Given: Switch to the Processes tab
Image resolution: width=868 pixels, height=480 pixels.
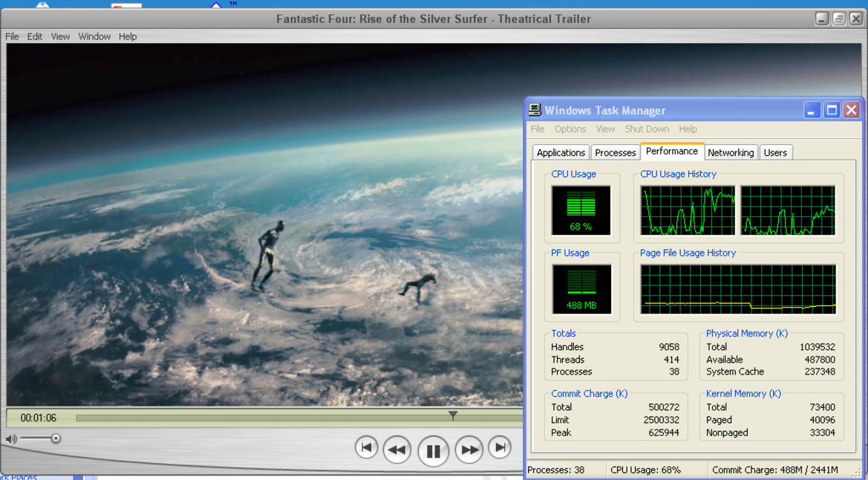Looking at the screenshot, I should (615, 152).
